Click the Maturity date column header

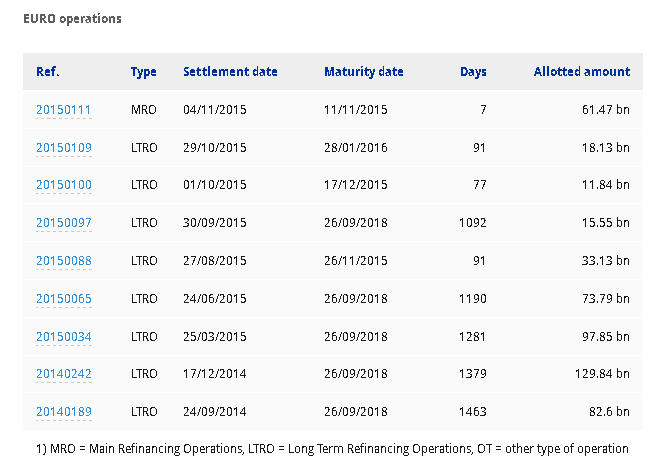click(364, 72)
